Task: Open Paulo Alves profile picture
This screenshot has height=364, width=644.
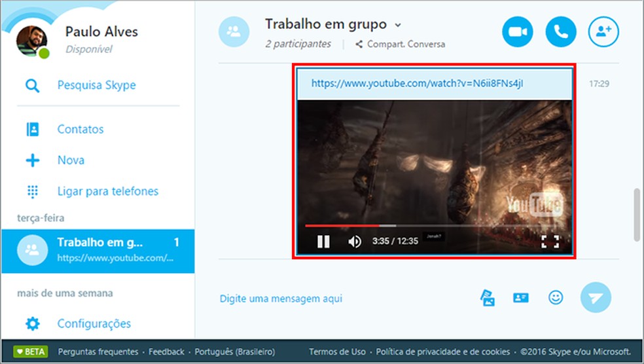Action: tap(31, 41)
